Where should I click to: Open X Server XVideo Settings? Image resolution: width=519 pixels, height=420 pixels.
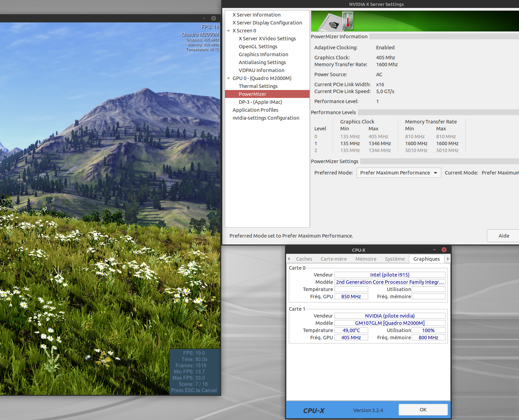267,39
